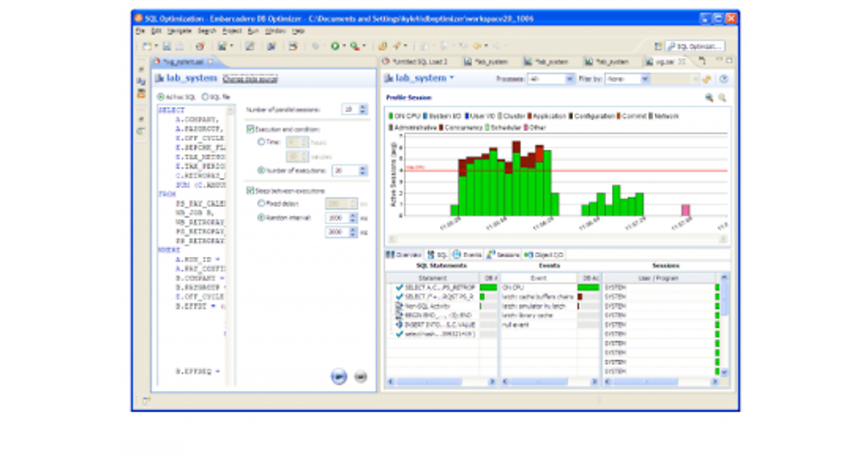This screenshot has height=456, width=868.
Task: Open the Run menu
Action: point(252,32)
